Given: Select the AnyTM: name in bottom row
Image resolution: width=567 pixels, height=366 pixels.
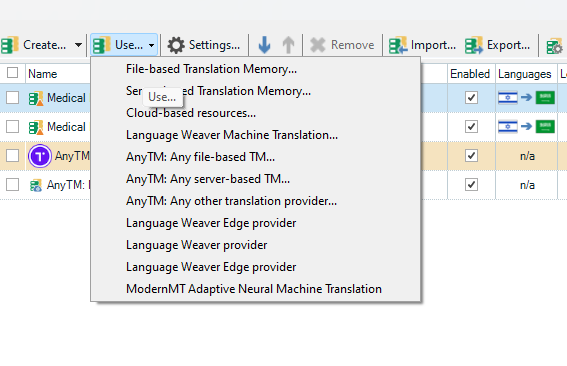Looking at the screenshot, I should click(x=66, y=185).
